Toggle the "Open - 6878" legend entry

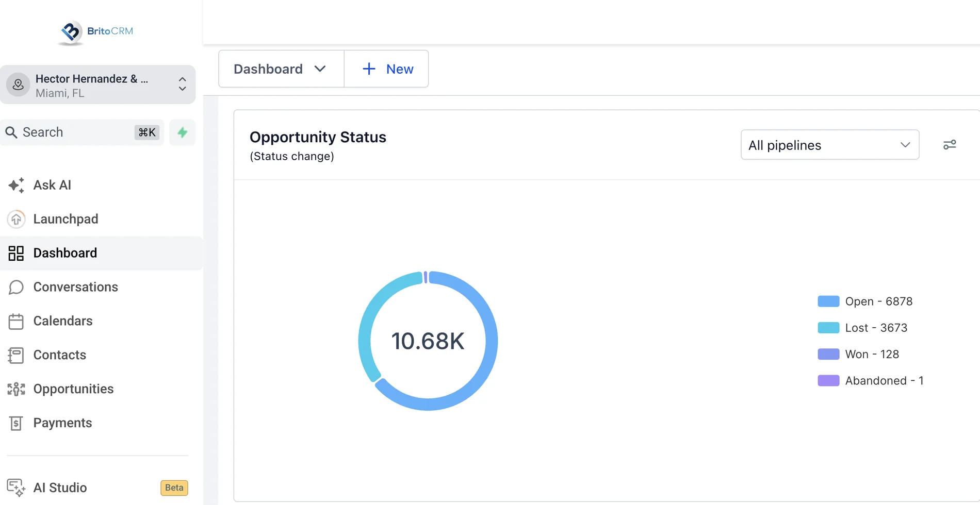coord(865,301)
